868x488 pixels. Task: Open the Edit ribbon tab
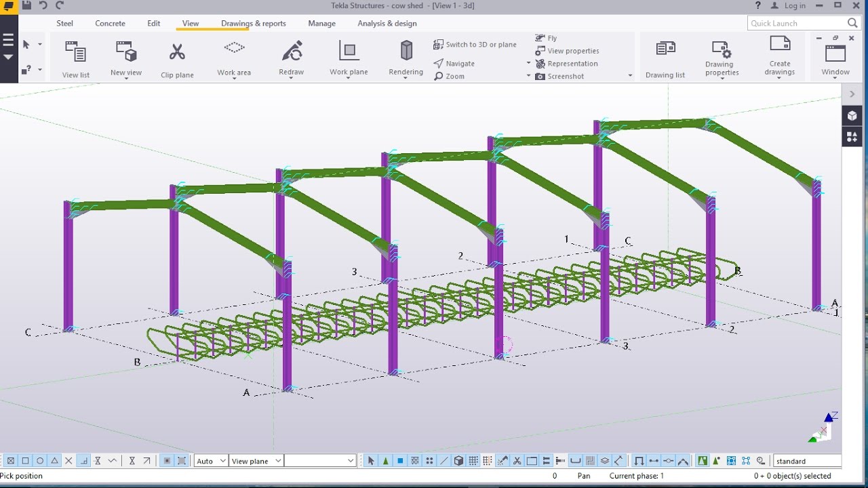coord(154,23)
